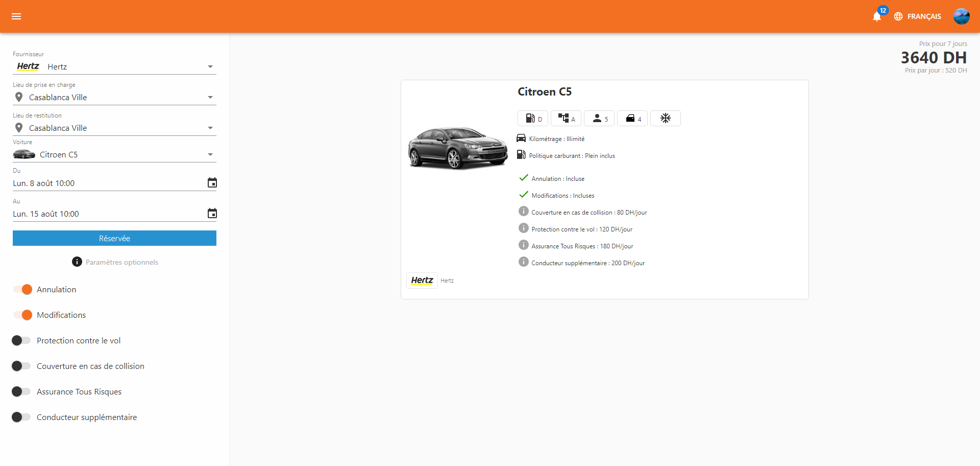
Task: Click the Citroen C5 card title
Action: point(545,92)
